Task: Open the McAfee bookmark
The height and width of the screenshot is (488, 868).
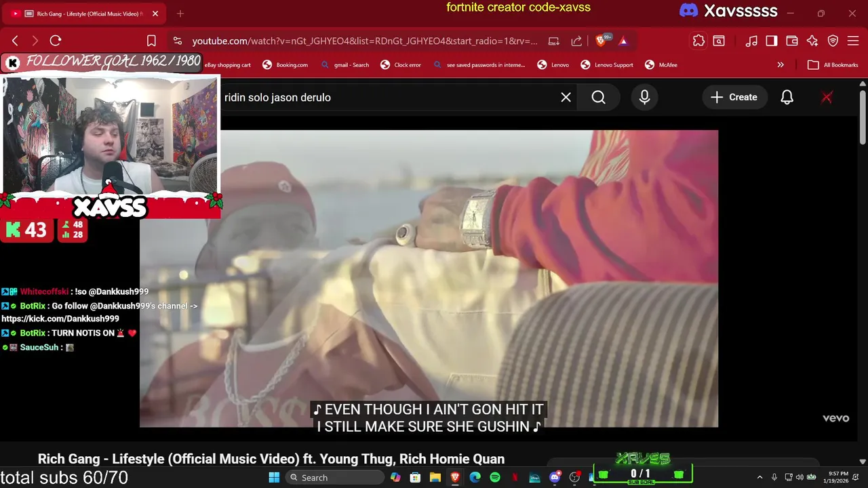Action: tap(660, 65)
